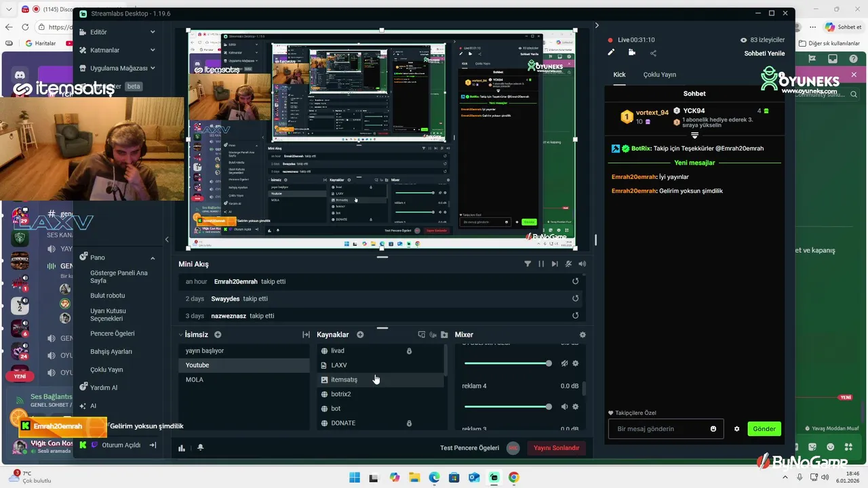Select the yayın başlıyor scene
This screenshot has width=868, height=488.
[x=244, y=350]
